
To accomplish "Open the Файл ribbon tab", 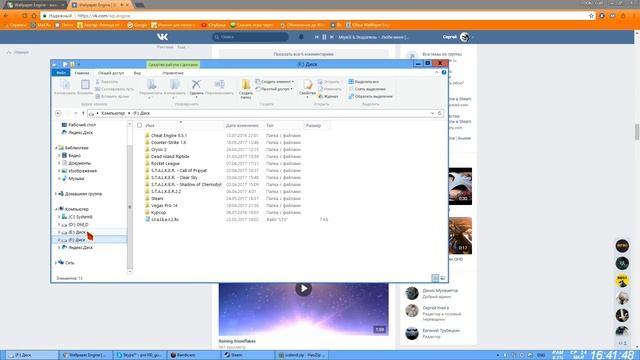I will pyautogui.click(x=61, y=73).
